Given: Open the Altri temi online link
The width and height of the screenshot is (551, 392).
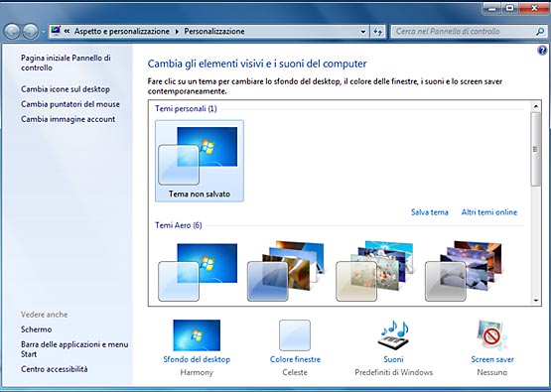Looking at the screenshot, I should click(489, 212).
